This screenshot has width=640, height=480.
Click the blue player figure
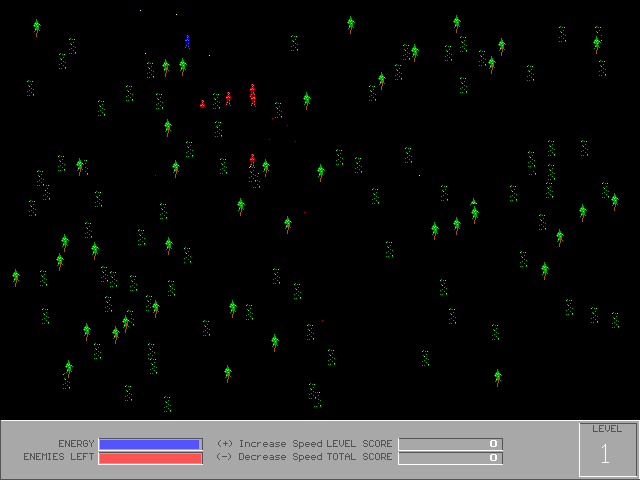[x=187, y=41]
